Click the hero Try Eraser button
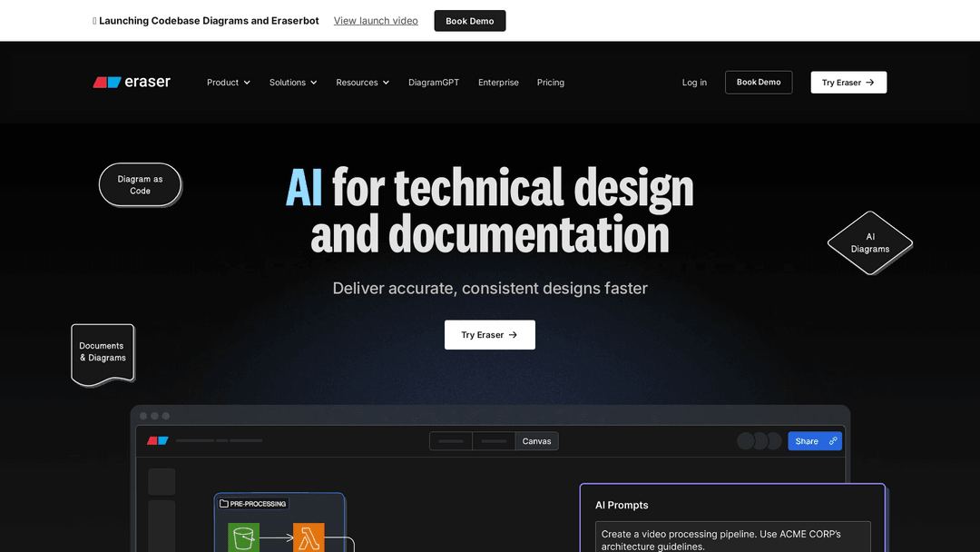 pos(489,334)
